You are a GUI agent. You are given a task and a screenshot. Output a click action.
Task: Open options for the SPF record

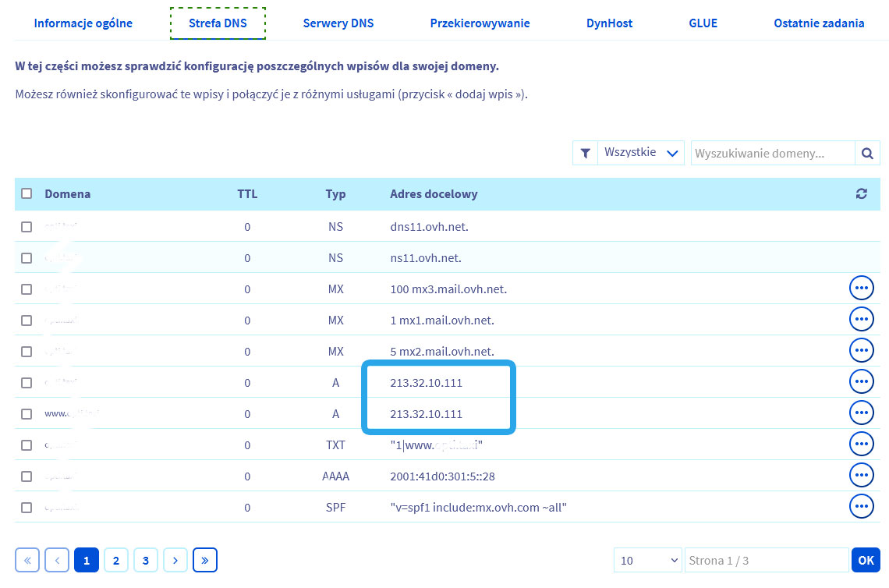click(x=861, y=505)
